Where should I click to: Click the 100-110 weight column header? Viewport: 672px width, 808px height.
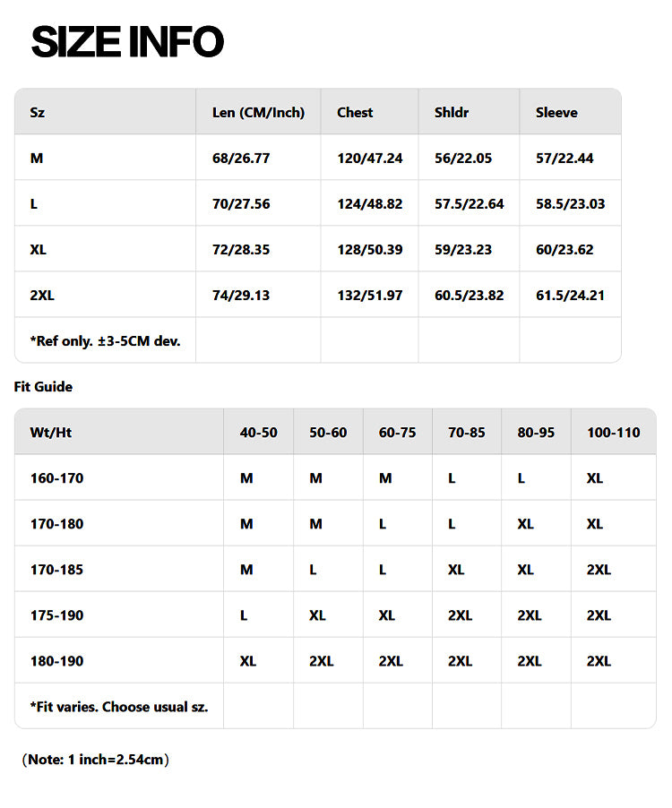[x=614, y=432]
